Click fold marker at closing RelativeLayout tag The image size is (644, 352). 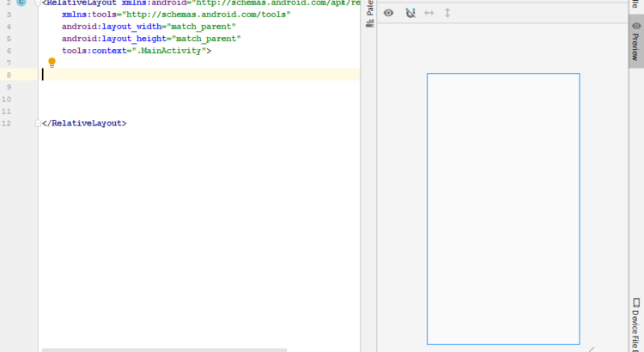tap(38, 124)
